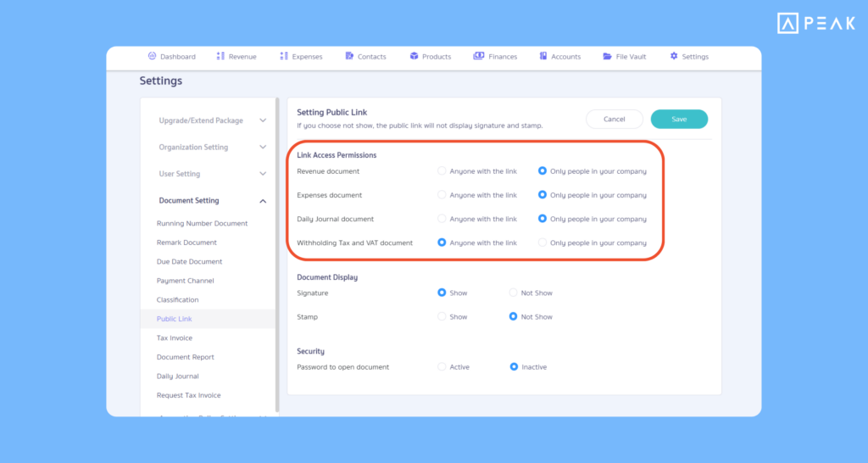
Task: Collapse Document Setting chevron
Action: click(x=263, y=200)
